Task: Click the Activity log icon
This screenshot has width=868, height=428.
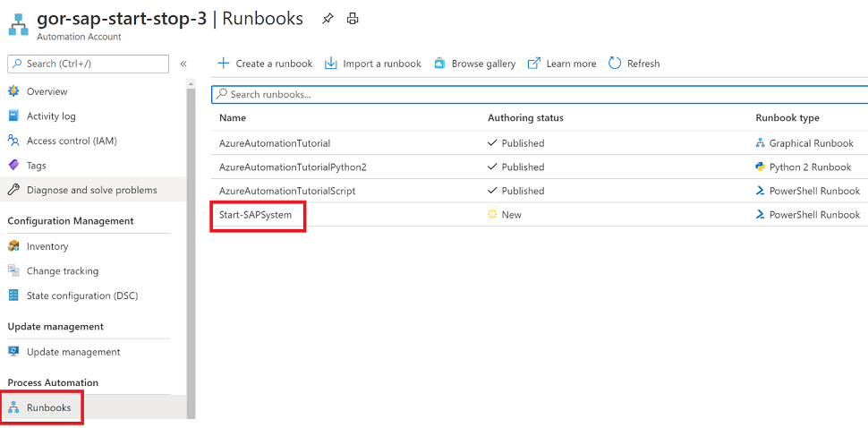Action: coord(13,116)
